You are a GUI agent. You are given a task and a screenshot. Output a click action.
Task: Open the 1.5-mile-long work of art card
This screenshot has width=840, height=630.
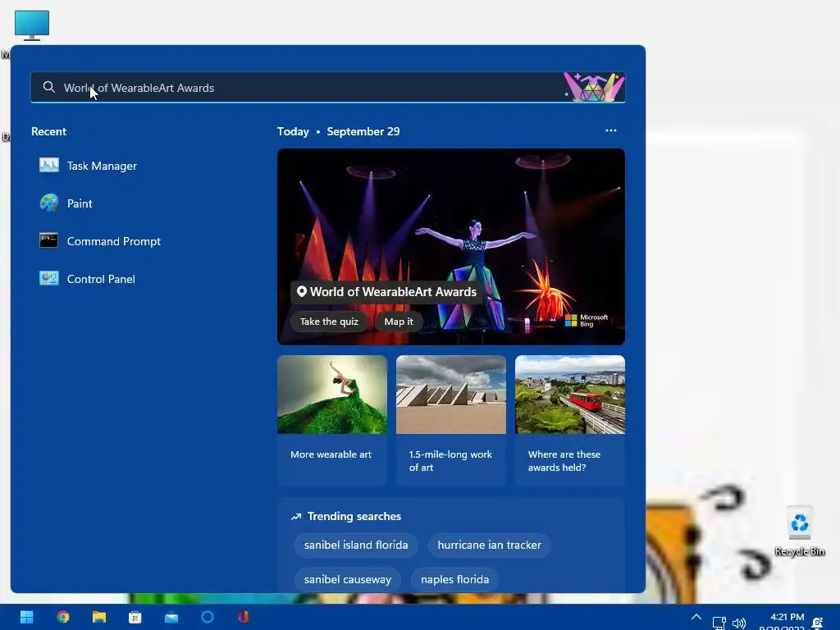tap(451, 421)
